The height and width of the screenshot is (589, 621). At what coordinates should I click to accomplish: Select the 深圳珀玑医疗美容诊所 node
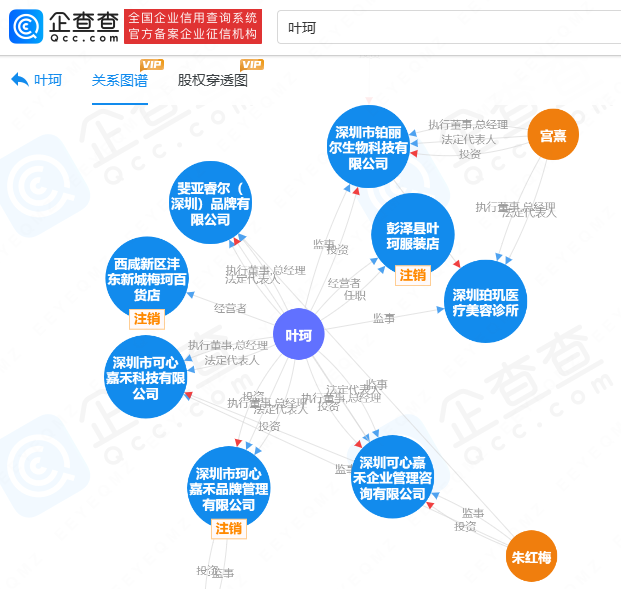click(x=486, y=301)
